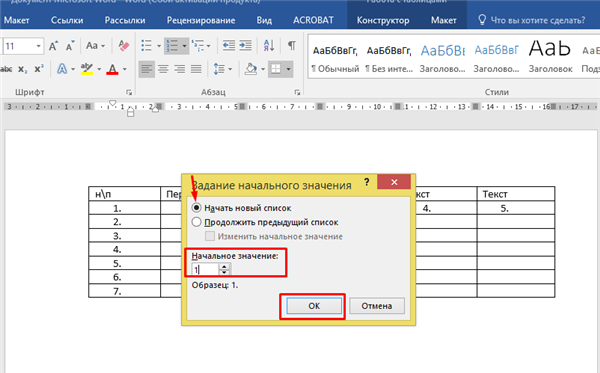The image size is (600, 373).
Task: Click the borders icon
Action: [x=276, y=69]
